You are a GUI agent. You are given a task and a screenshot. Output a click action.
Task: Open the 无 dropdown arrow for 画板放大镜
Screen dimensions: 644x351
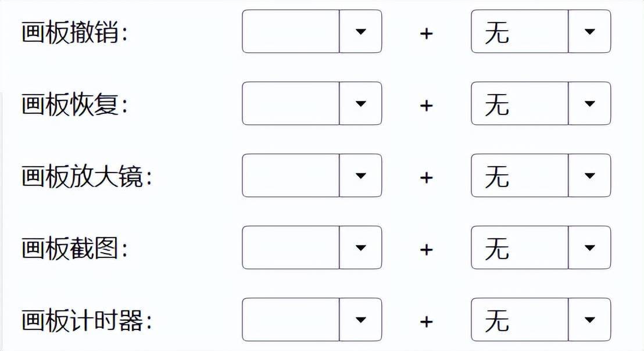pos(589,175)
